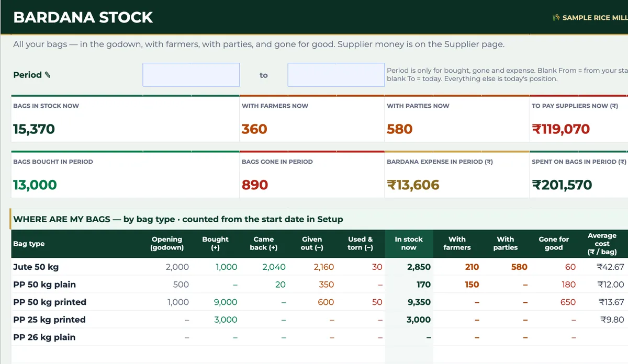Click Jute 50 kg given out value 2,160
Screen dimensions: 628x364
click(324, 267)
